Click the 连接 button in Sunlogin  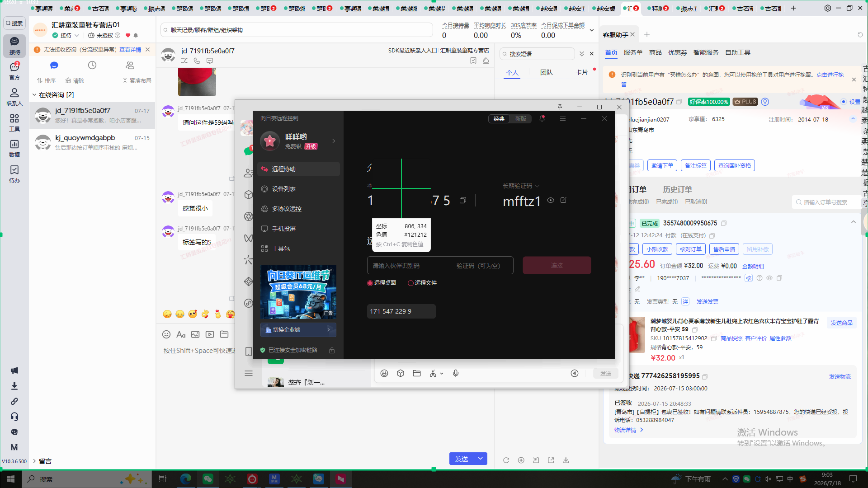tap(557, 265)
